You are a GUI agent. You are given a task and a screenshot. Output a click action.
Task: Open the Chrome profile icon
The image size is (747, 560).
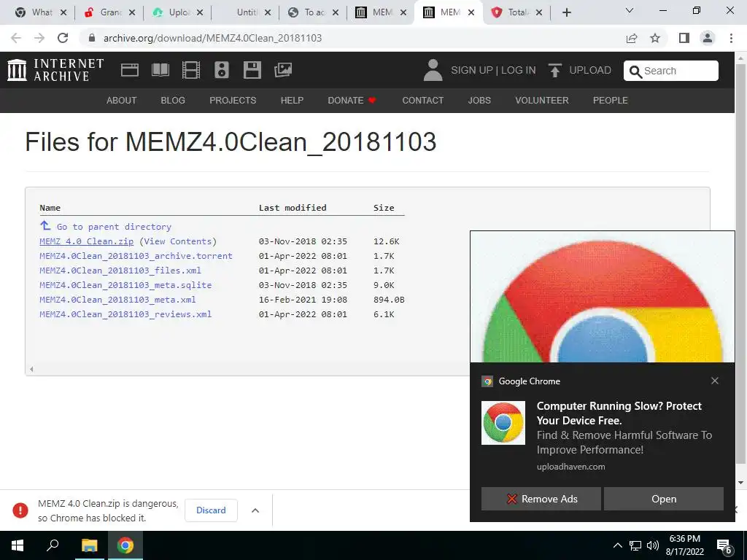[708, 38]
